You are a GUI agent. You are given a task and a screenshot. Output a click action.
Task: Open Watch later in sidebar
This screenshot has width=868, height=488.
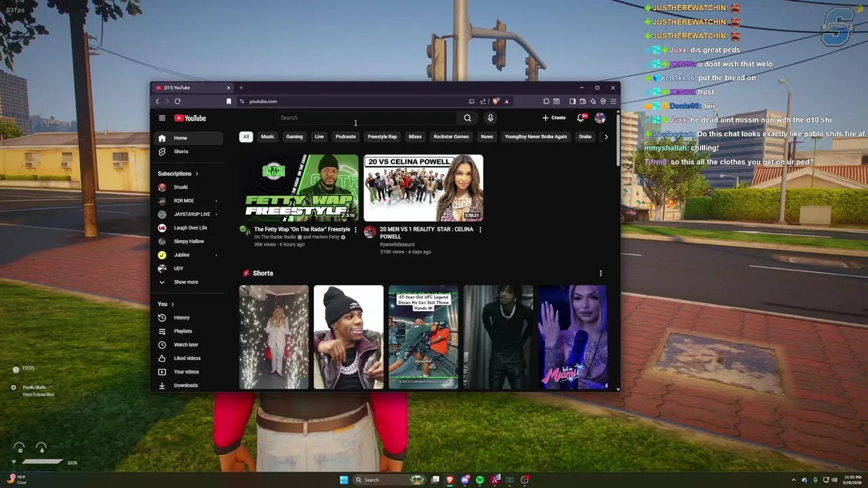point(189,345)
